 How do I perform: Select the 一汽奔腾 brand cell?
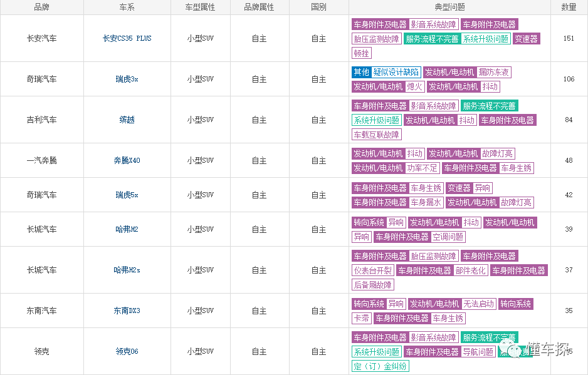point(41,160)
